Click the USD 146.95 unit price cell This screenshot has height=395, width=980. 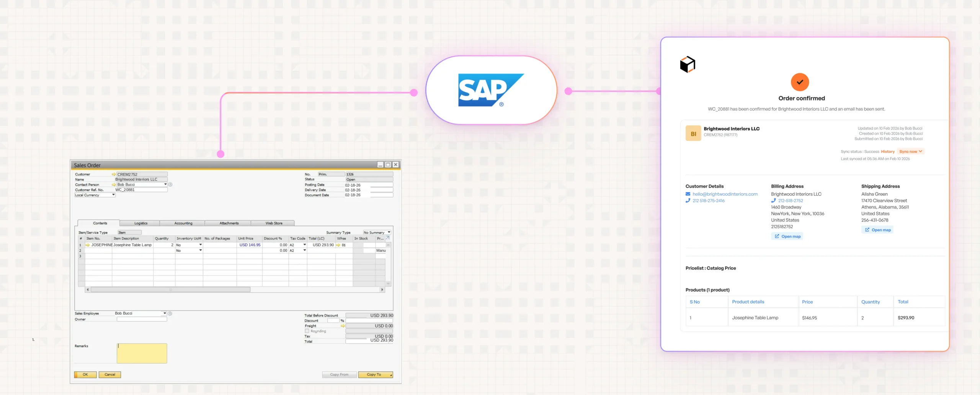pos(250,245)
